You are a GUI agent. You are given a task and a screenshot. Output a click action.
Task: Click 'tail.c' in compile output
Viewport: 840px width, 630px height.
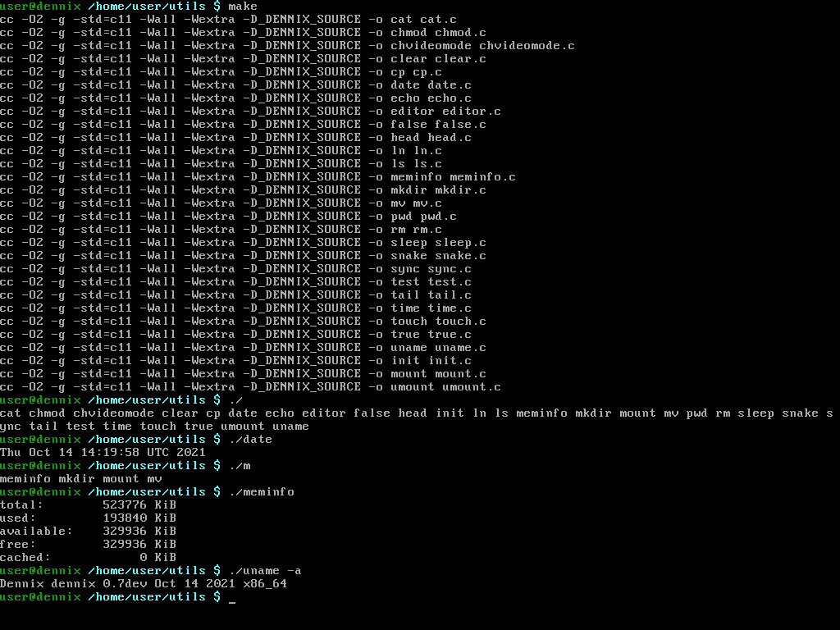coord(450,295)
